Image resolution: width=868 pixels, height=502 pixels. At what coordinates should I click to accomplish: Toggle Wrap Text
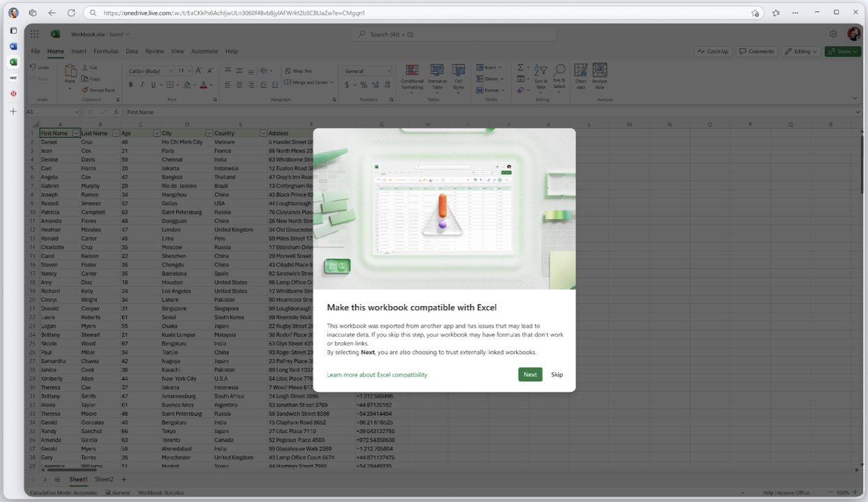[298, 71]
